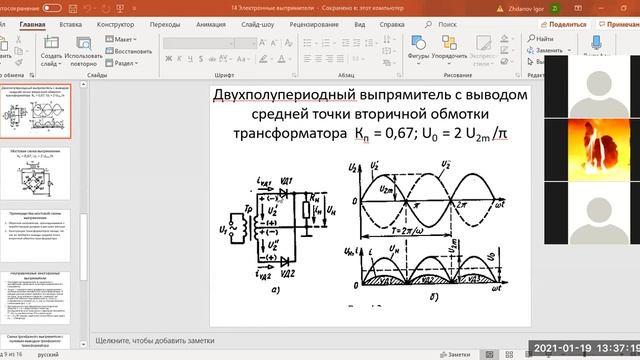The width and height of the screenshot is (640, 360).
Task: Click the Redo icon in title bar
Action: click(106, 8)
